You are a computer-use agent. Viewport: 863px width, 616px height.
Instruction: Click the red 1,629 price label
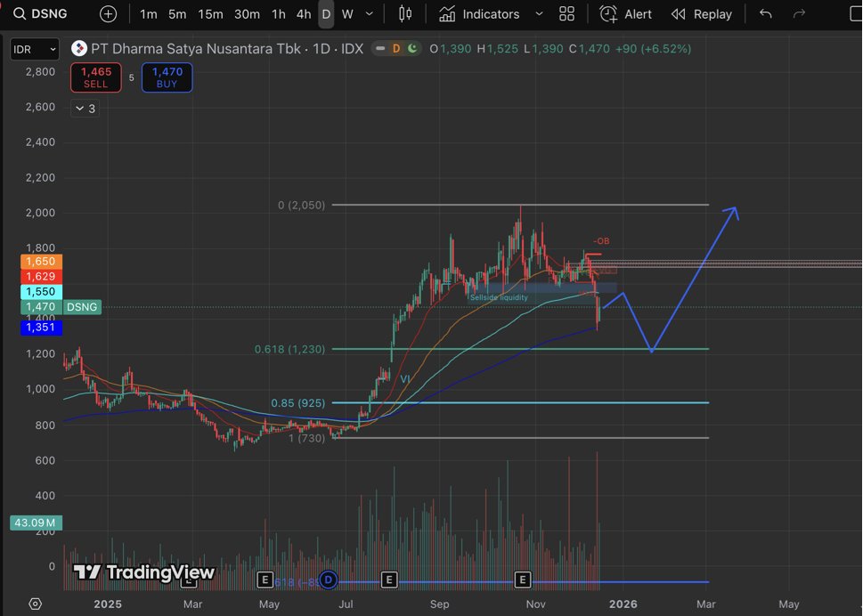click(41, 277)
